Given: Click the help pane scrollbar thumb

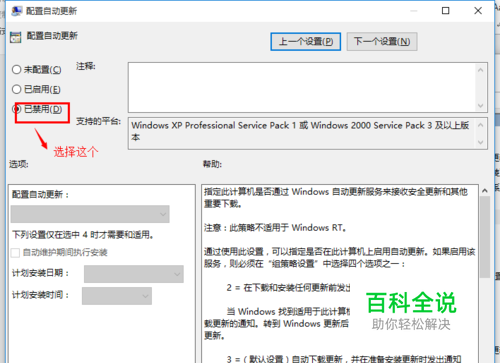Looking at the screenshot, I should click(485, 237).
